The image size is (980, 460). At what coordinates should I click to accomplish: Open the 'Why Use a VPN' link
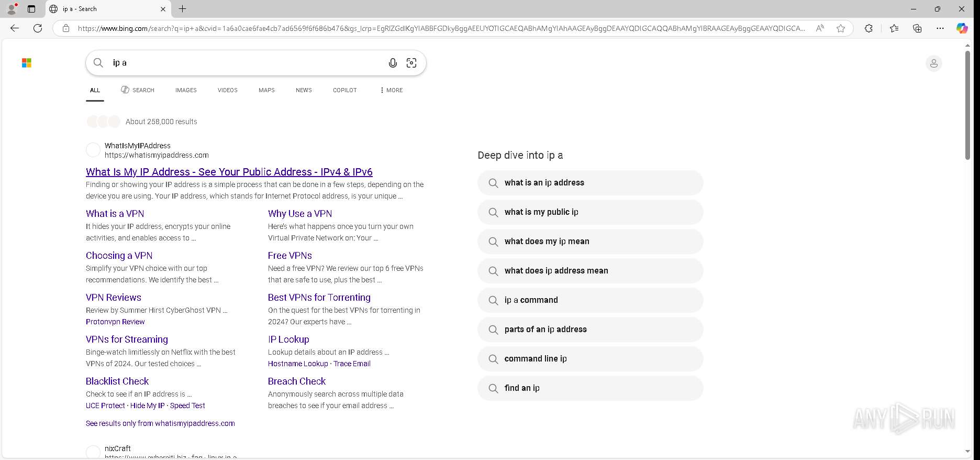300,214
